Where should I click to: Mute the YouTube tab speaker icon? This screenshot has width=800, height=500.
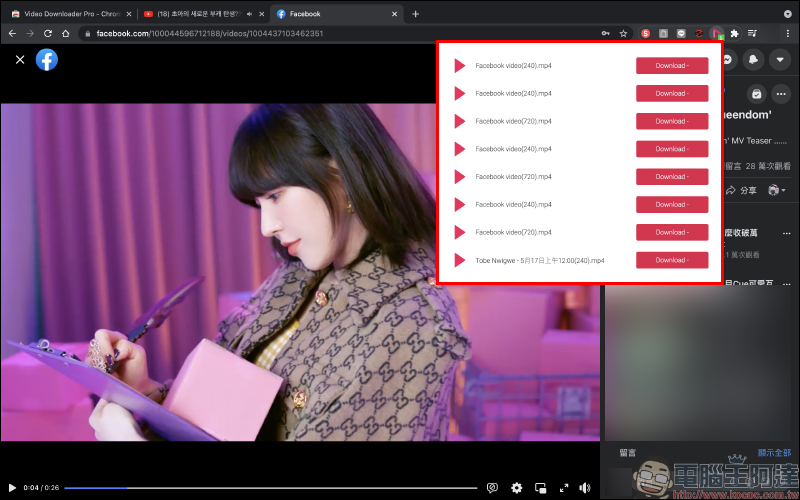point(249,14)
